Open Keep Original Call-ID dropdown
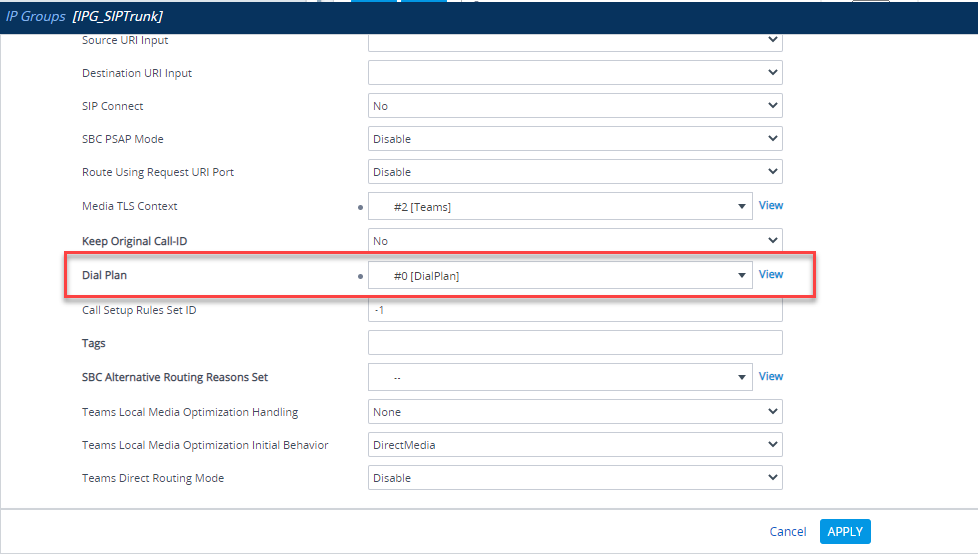Screen dimensions: 978x554 574,241
